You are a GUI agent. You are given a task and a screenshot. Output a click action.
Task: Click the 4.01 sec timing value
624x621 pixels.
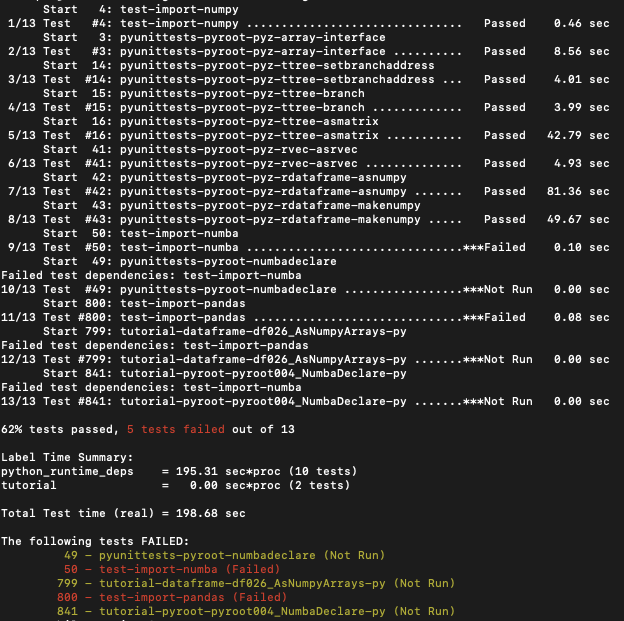click(x=581, y=80)
